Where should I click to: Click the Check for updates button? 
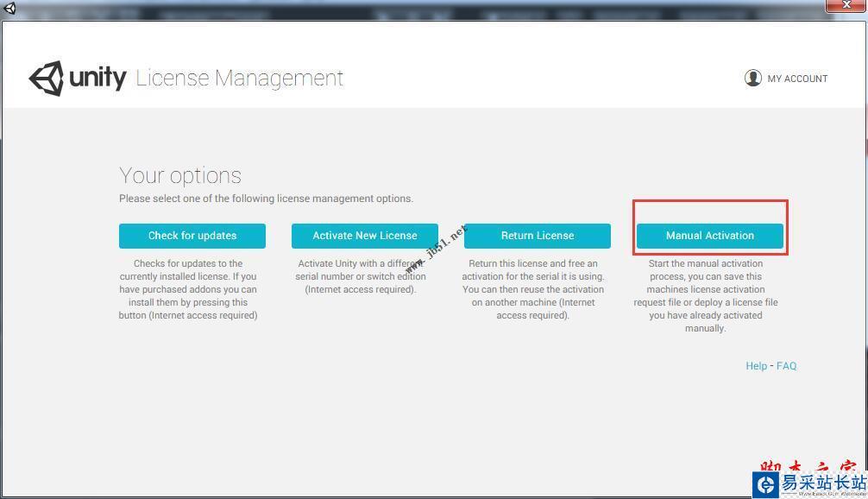[x=192, y=236]
